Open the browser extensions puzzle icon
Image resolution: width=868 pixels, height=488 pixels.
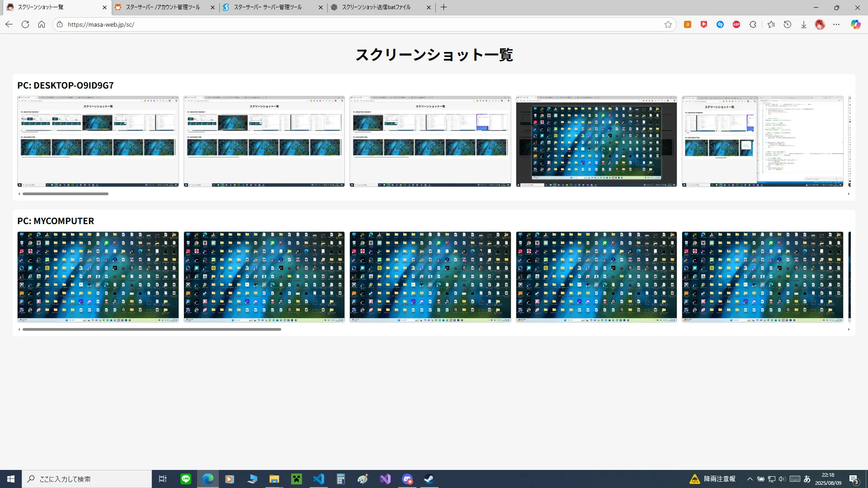753,24
